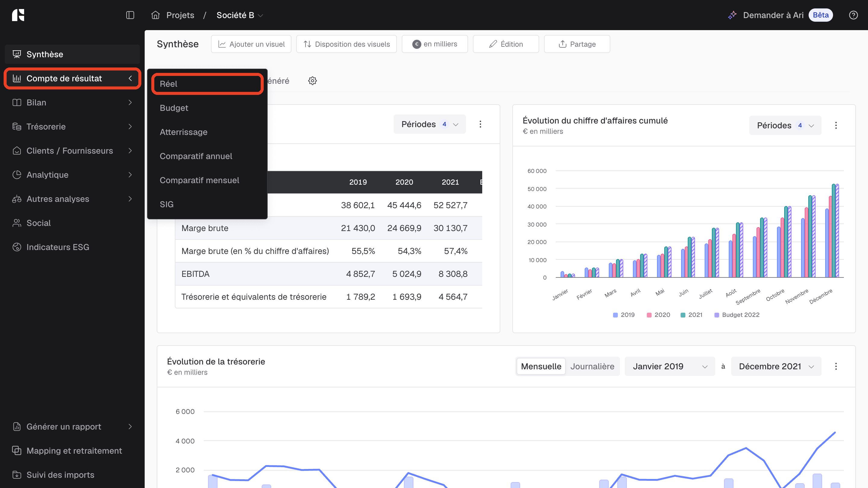Open Périodes dropdown in the table card
This screenshot has height=488, width=868.
(429, 124)
